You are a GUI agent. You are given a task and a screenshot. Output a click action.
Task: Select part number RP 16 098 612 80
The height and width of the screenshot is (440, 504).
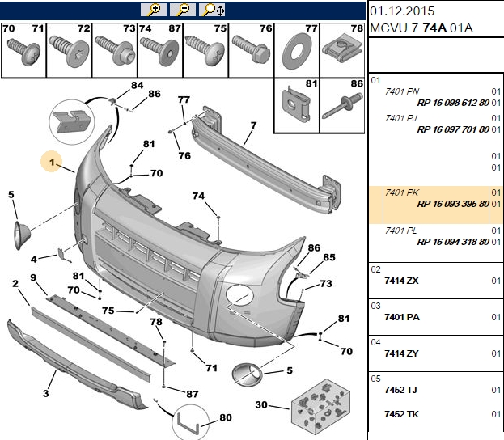click(453, 103)
